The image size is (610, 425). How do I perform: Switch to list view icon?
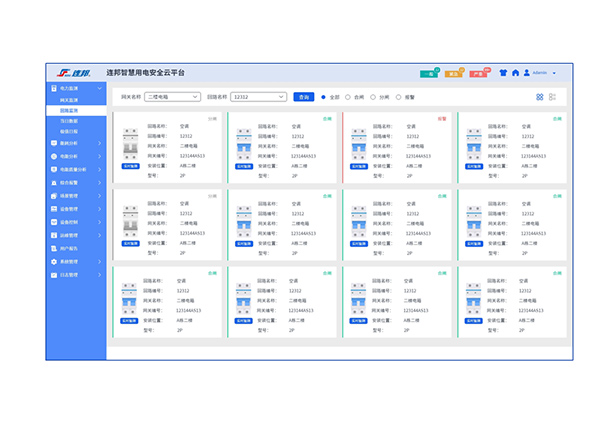pos(552,97)
